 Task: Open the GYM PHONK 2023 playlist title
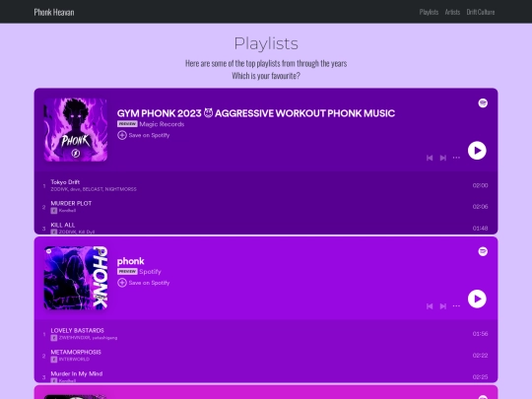(256, 113)
